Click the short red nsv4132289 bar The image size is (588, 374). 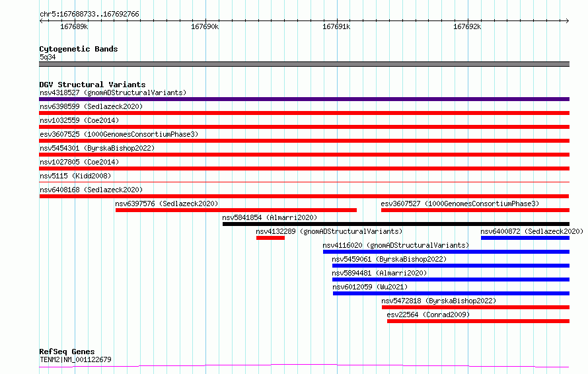pos(270,238)
